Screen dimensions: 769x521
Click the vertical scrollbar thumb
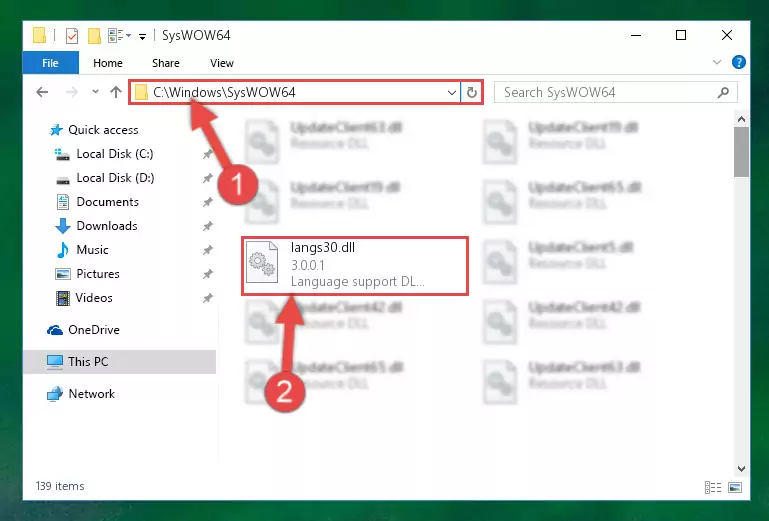741,152
